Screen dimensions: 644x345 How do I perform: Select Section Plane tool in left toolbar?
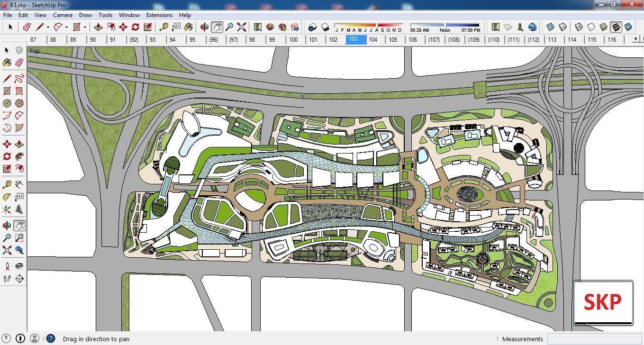pyautogui.click(x=19, y=279)
